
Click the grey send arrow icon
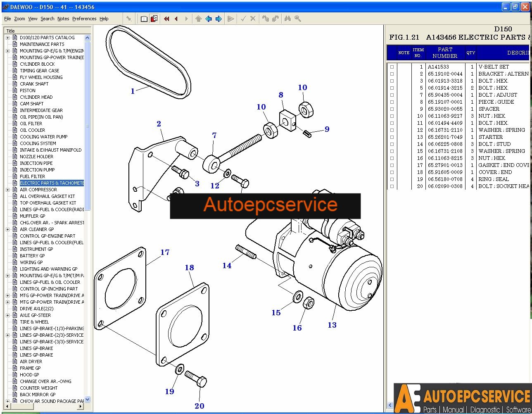click(x=231, y=19)
